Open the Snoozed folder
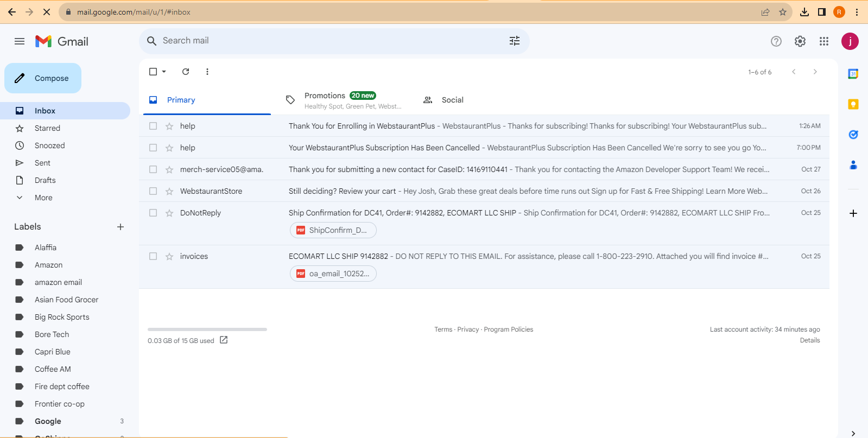The height and width of the screenshot is (438, 868). click(x=65, y=145)
